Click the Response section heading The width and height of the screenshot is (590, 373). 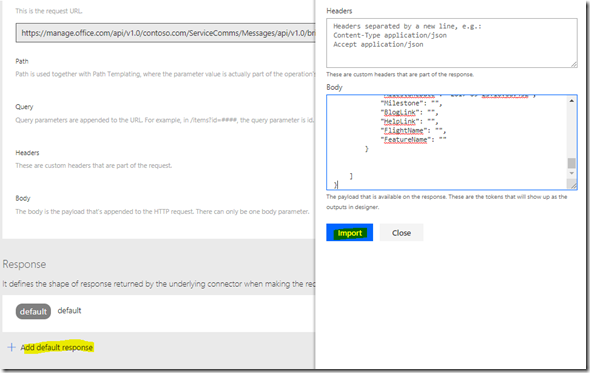click(x=24, y=264)
